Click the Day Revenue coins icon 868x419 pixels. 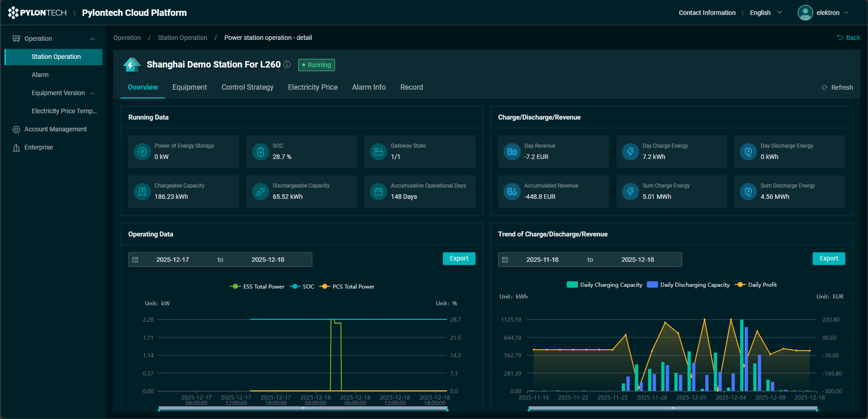[x=512, y=152]
